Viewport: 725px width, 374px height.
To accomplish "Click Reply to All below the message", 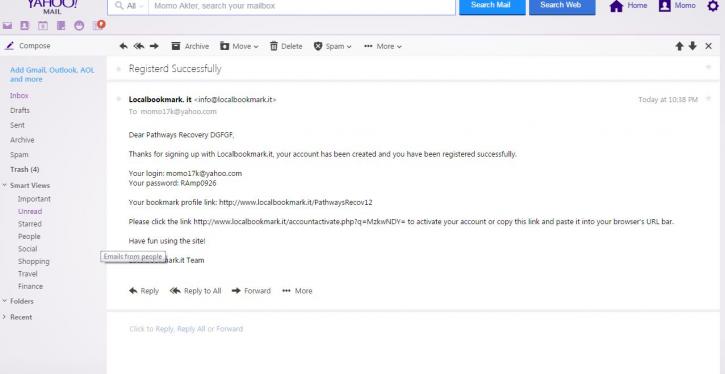I will [x=196, y=291].
